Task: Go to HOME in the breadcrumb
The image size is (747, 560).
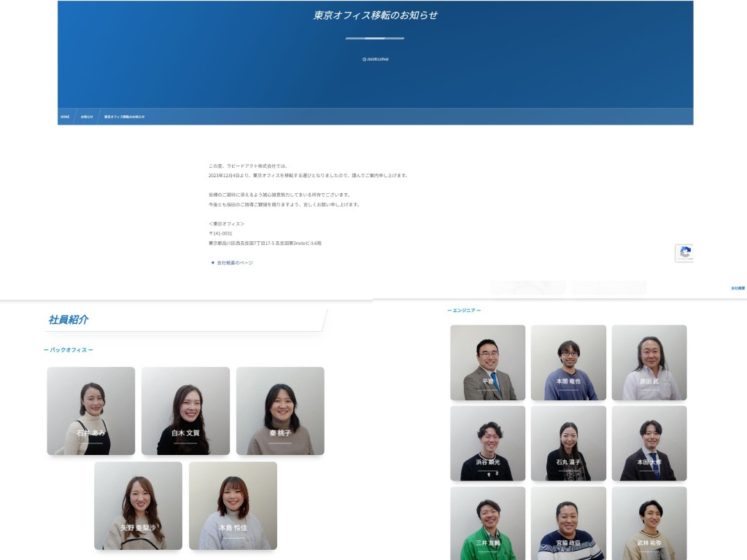Action: [65, 117]
